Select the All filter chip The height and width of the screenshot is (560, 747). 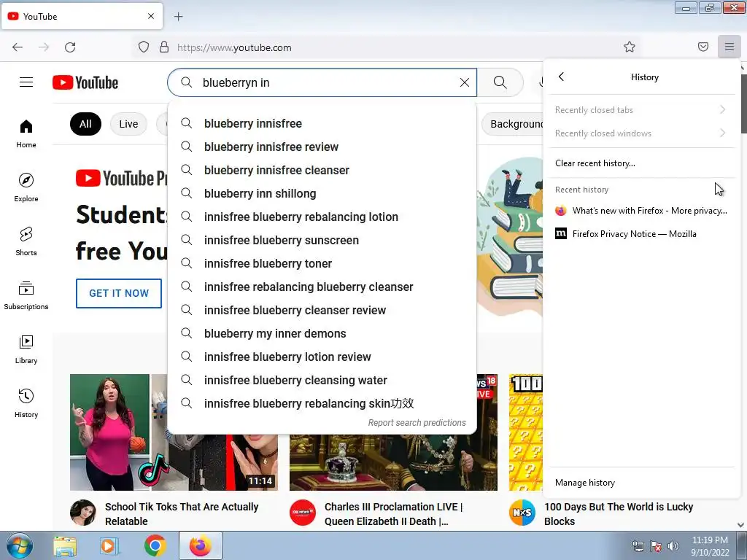[85, 124]
